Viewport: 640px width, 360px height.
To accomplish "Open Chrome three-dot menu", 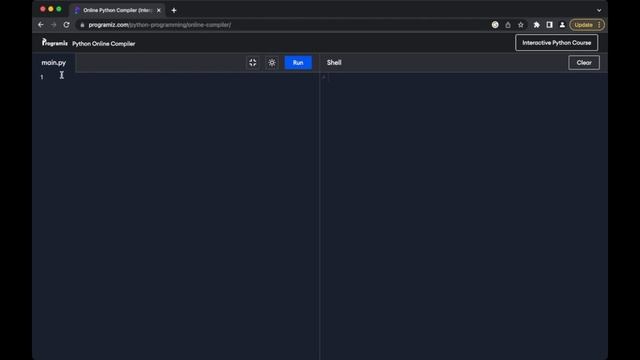I will point(599,25).
